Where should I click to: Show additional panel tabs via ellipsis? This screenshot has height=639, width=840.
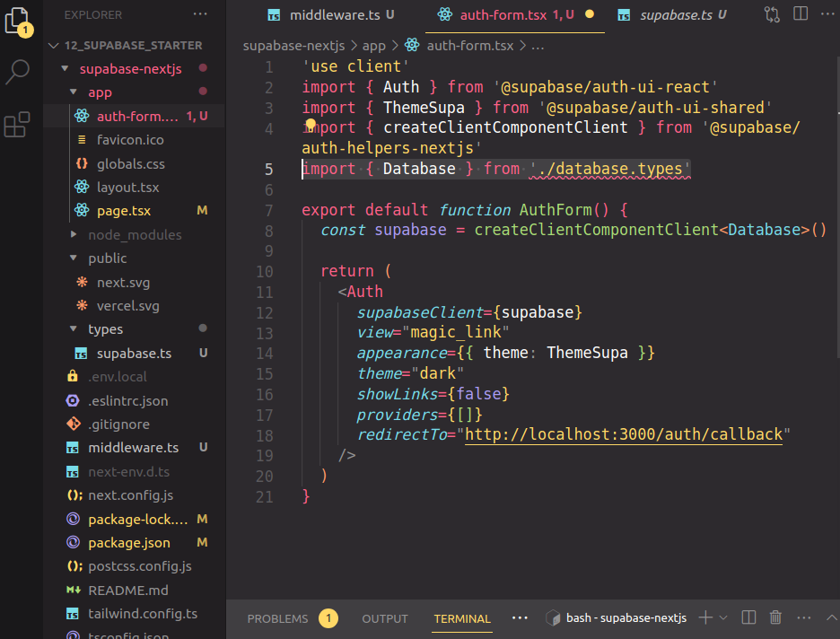520,618
